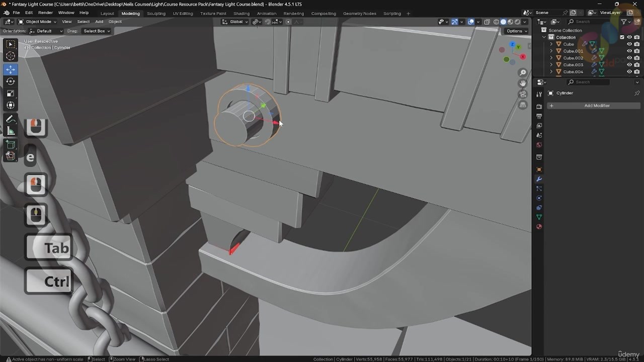
Task: Select the Annotate tool
Action: point(11,119)
